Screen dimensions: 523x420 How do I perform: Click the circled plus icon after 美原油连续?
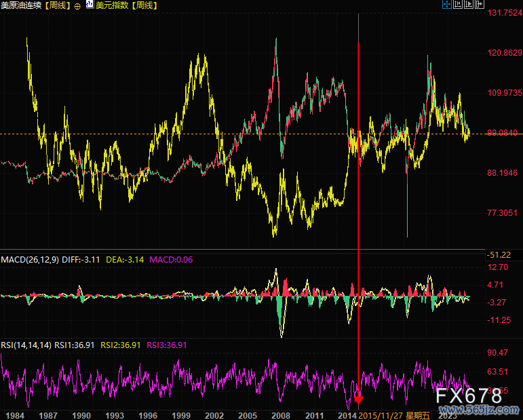(77, 5)
